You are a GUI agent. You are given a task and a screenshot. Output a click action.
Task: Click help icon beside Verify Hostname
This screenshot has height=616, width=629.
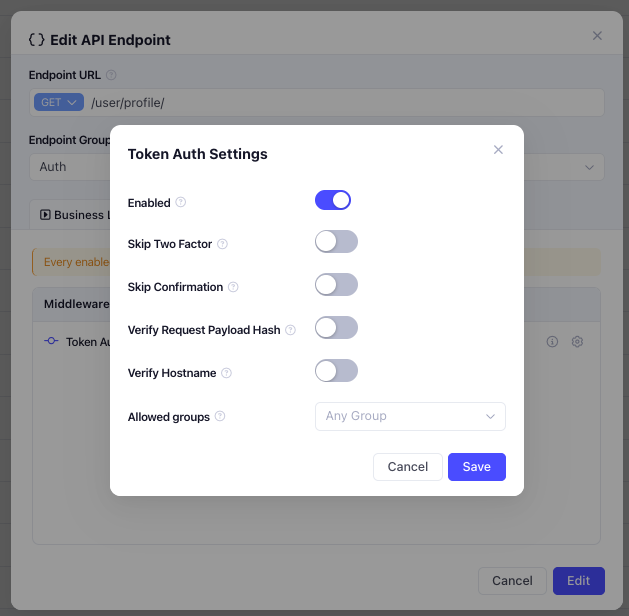pyautogui.click(x=227, y=373)
